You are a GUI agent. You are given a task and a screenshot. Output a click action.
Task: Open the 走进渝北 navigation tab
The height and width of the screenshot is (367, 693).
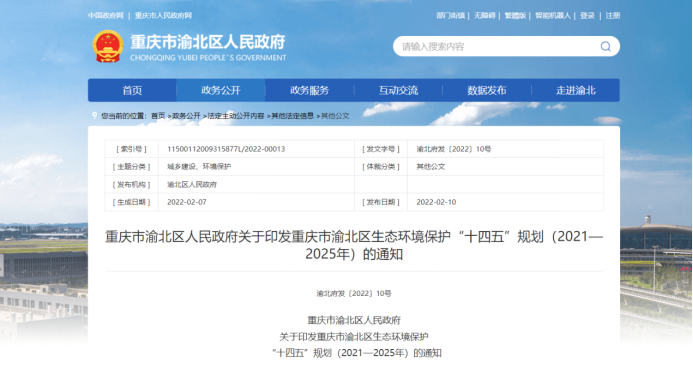pos(575,90)
